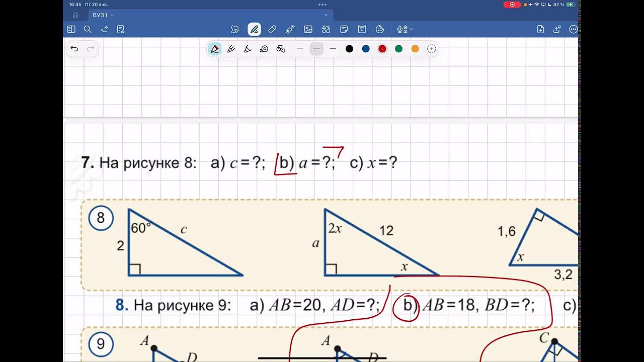Viewport: 644px width, 362px height.
Task: Open the search tool
Action: pos(88,29)
